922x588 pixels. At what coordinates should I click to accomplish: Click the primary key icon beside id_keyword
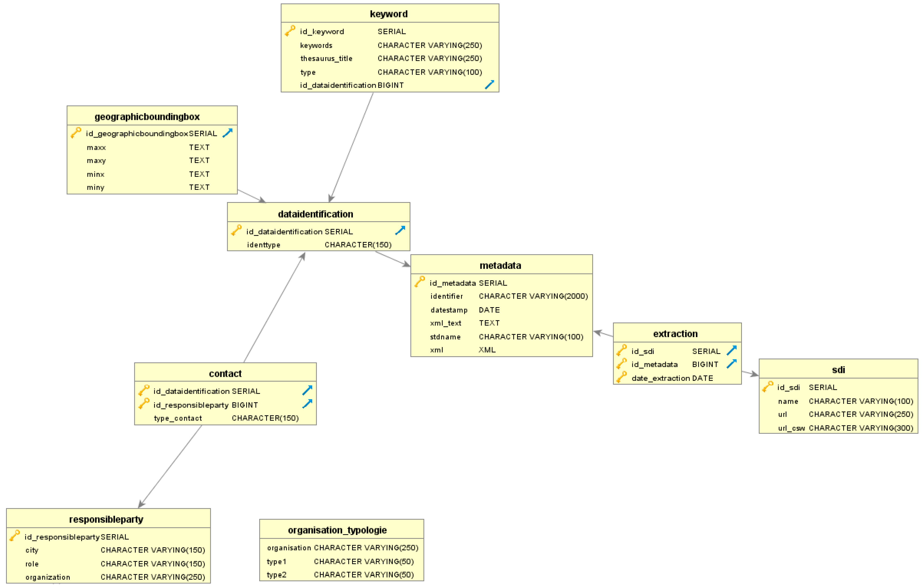[290, 31]
